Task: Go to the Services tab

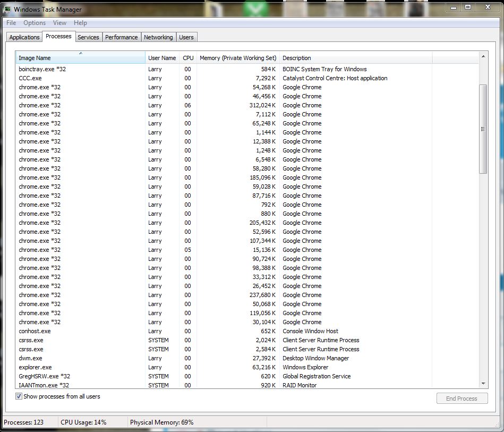Action: [88, 37]
